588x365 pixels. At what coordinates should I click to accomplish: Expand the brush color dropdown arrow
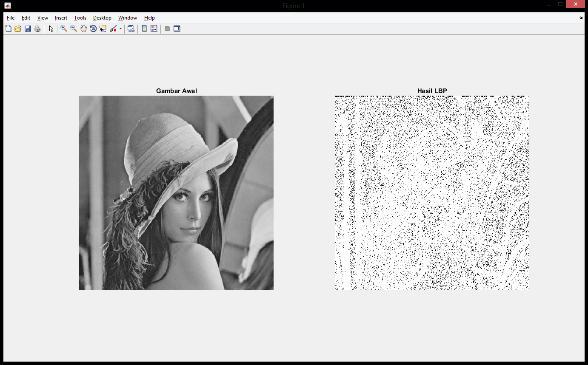(x=120, y=29)
